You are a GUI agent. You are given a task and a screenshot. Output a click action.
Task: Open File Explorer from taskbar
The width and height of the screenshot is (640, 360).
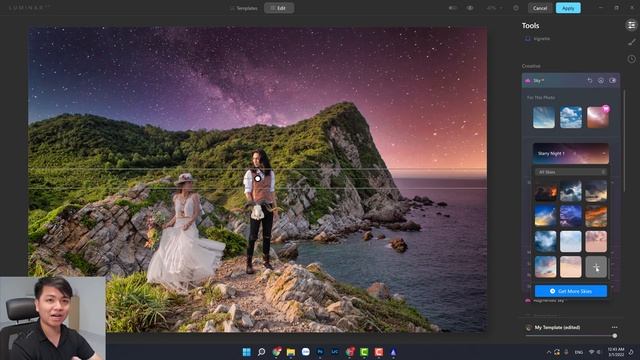(291, 352)
